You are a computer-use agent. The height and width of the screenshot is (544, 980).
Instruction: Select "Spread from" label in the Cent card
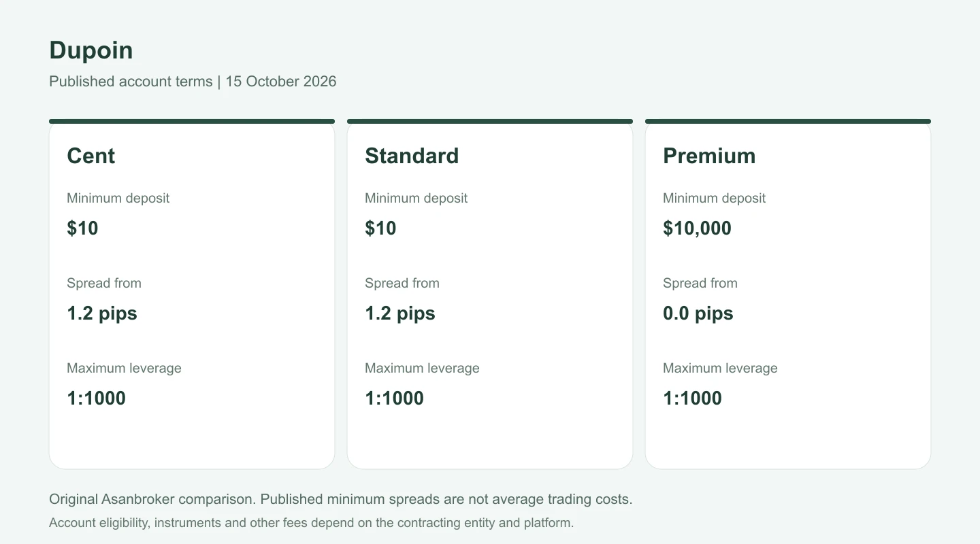point(104,284)
